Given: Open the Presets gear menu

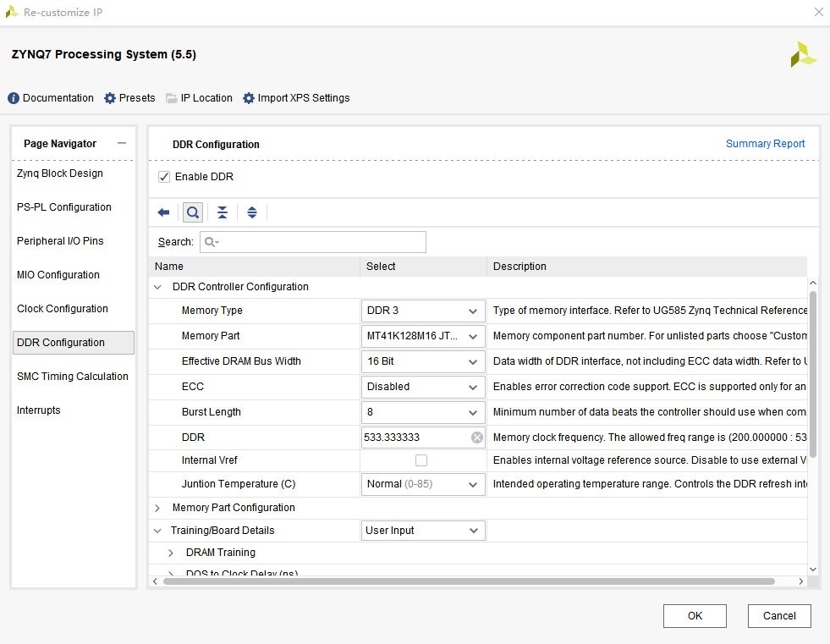Looking at the screenshot, I should click(x=110, y=98).
